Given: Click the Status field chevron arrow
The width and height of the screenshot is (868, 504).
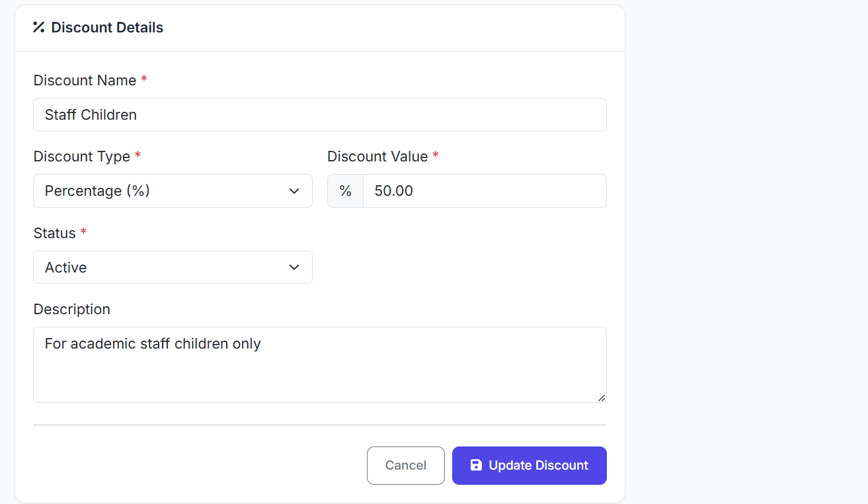Looking at the screenshot, I should click(294, 267).
